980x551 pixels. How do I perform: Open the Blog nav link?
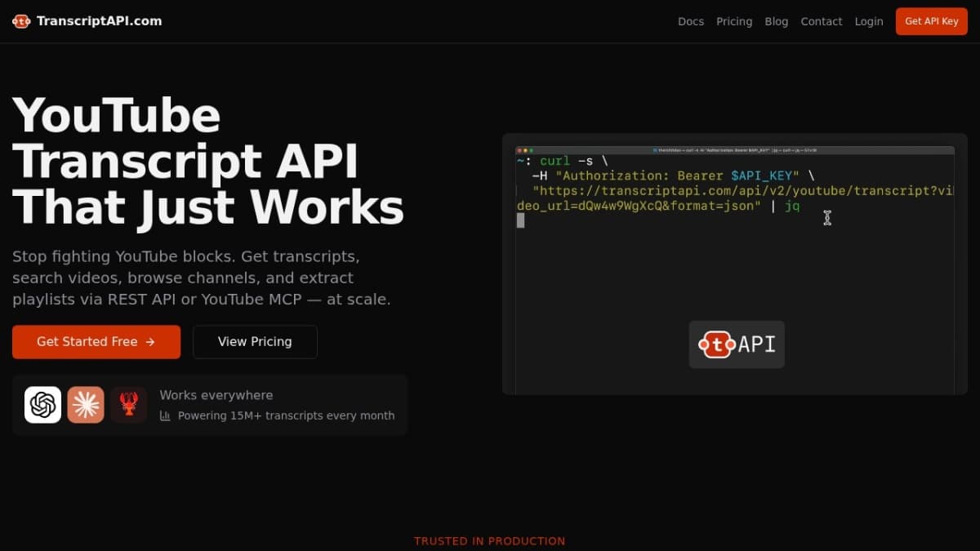pos(776,21)
